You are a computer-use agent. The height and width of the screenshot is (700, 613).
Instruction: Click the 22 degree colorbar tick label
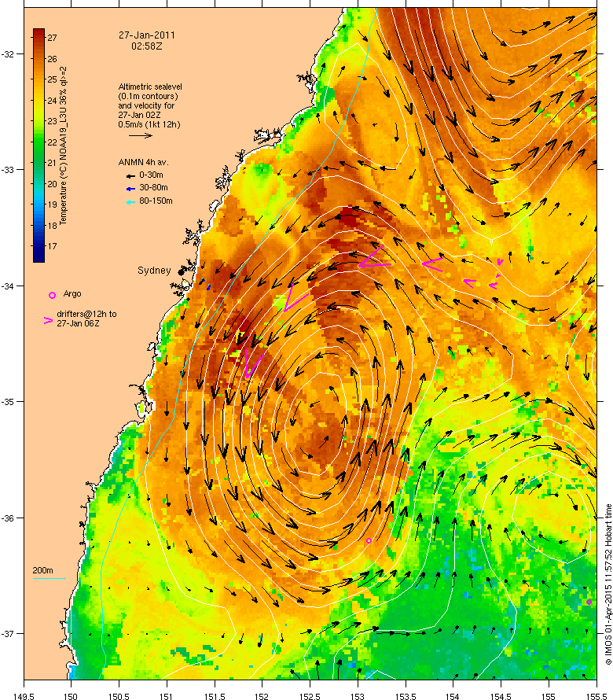(x=52, y=142)
